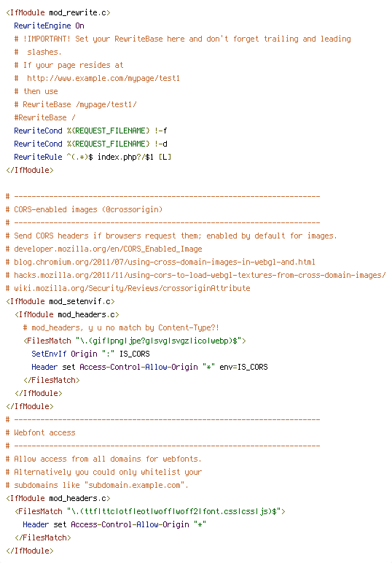Click the RewriteEngine On directive

pyautogui.click(x=49, y=26)
